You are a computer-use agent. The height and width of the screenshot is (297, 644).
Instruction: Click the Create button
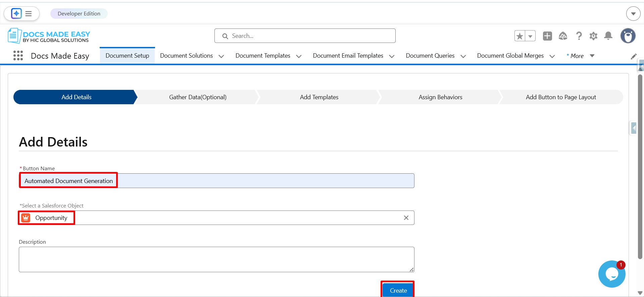coord(398,290)
